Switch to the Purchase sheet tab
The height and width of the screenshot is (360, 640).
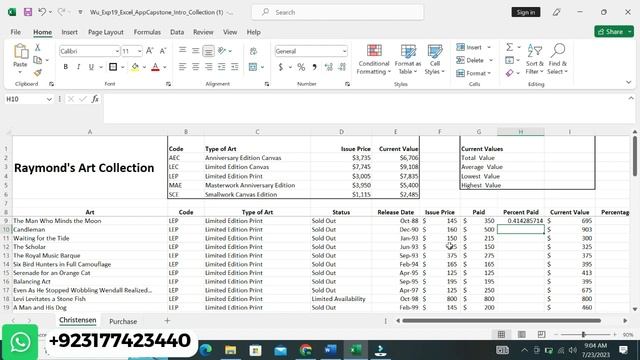123,321
